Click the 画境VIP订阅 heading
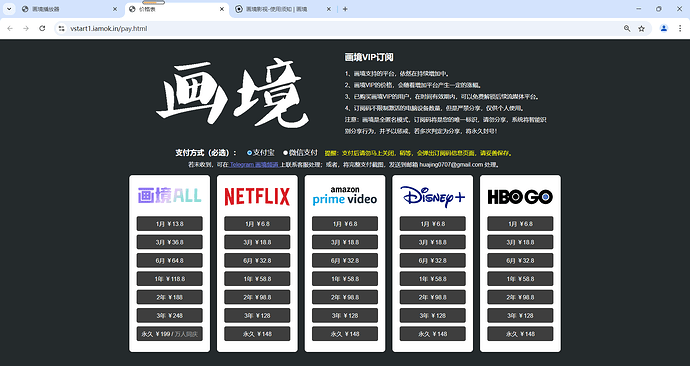This screenshot has width=690, height=366. [369, 57]
